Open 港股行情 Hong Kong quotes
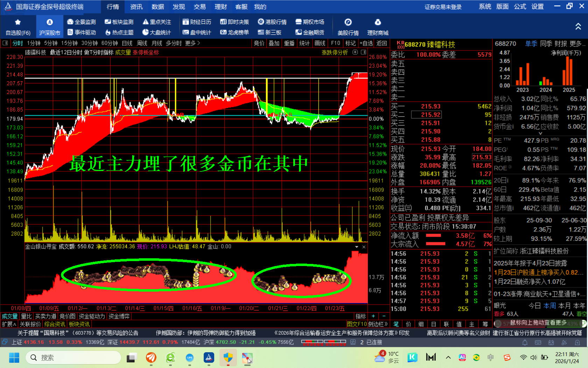 tap(272, 22)
